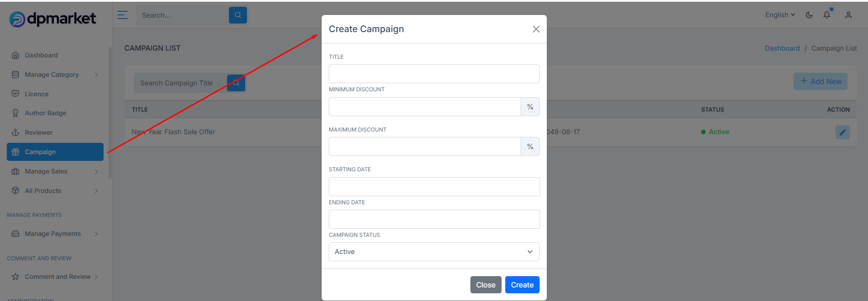Toggle dark mode moon icon

point(809,15)
